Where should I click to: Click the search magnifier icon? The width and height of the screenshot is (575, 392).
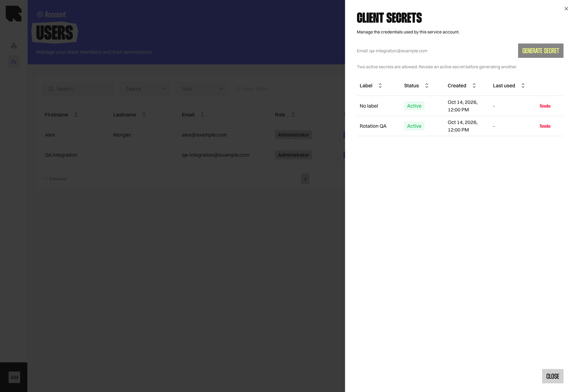51,89
